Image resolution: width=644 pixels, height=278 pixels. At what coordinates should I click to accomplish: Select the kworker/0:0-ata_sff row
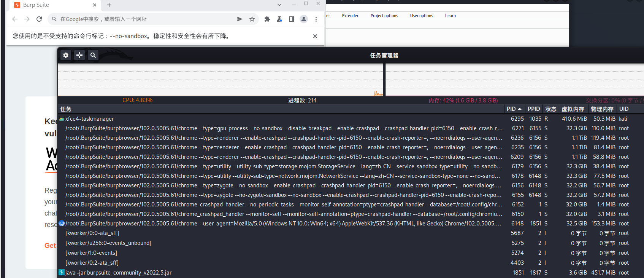[351, 233]
